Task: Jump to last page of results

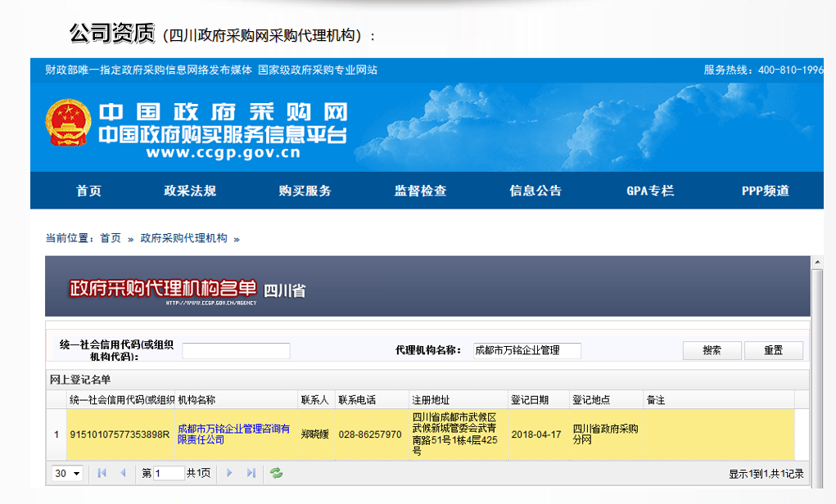Action: coord(251,473)
